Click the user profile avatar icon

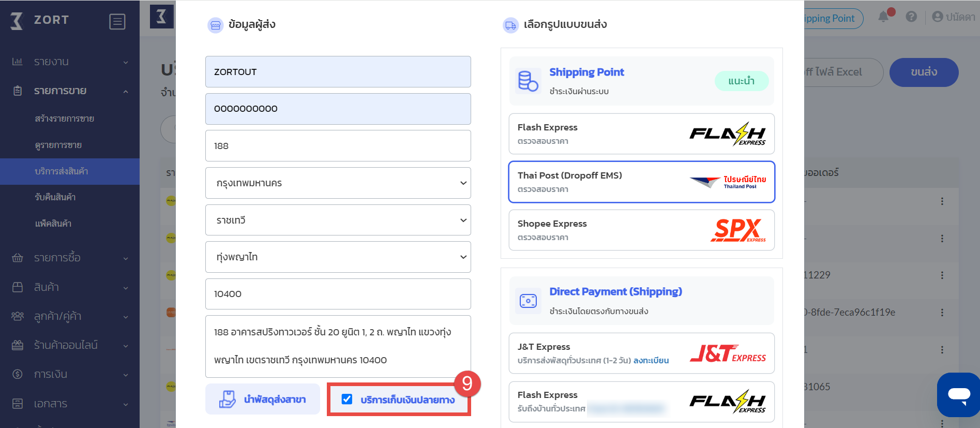937,17
